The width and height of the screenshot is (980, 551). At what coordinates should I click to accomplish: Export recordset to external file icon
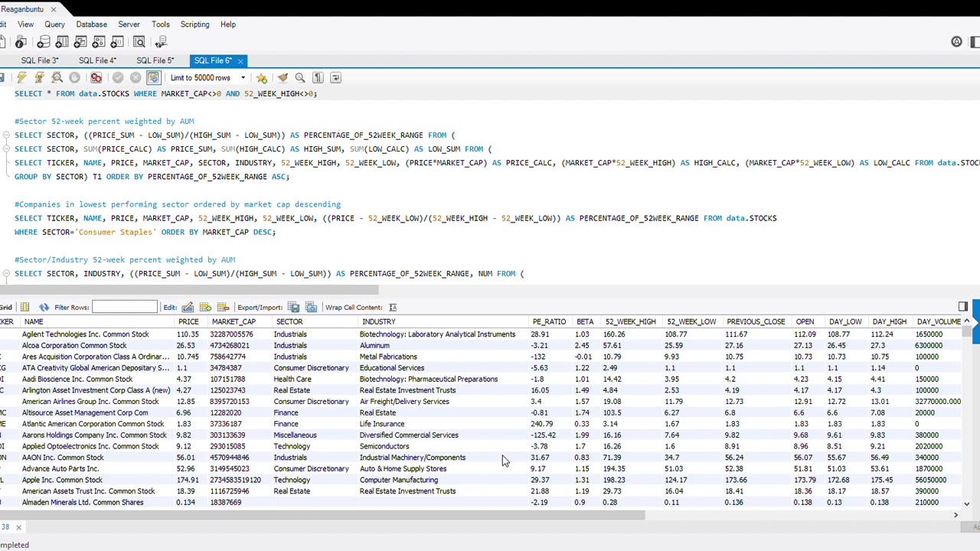click(293, 308)
